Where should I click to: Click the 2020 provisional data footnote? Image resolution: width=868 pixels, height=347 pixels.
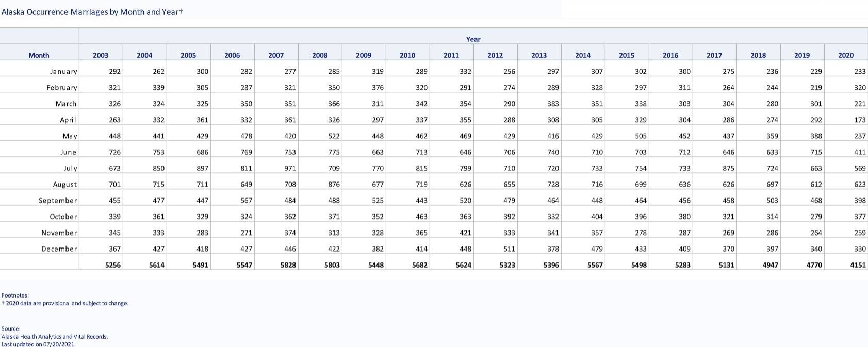click(x=67, y=303)
